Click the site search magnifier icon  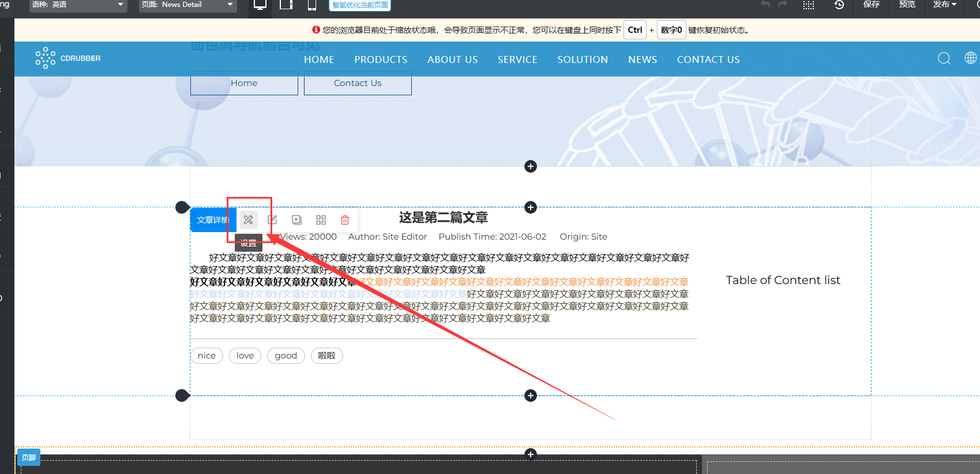click(x=944, y=58)
